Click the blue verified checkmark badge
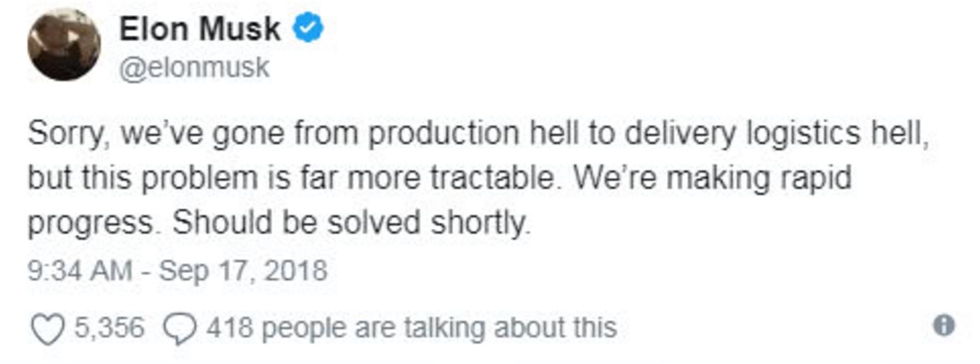 pyautogui.click(x=308, y=28)
